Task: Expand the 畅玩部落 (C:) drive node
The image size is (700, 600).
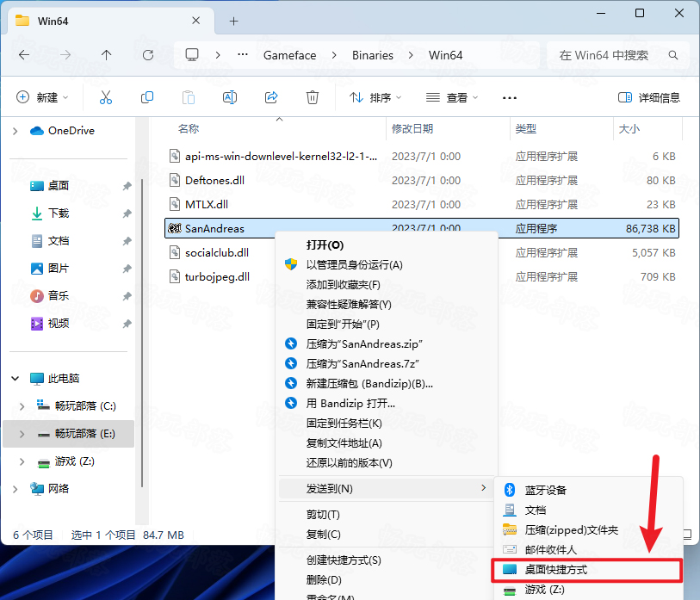Action: click(22, 405)
